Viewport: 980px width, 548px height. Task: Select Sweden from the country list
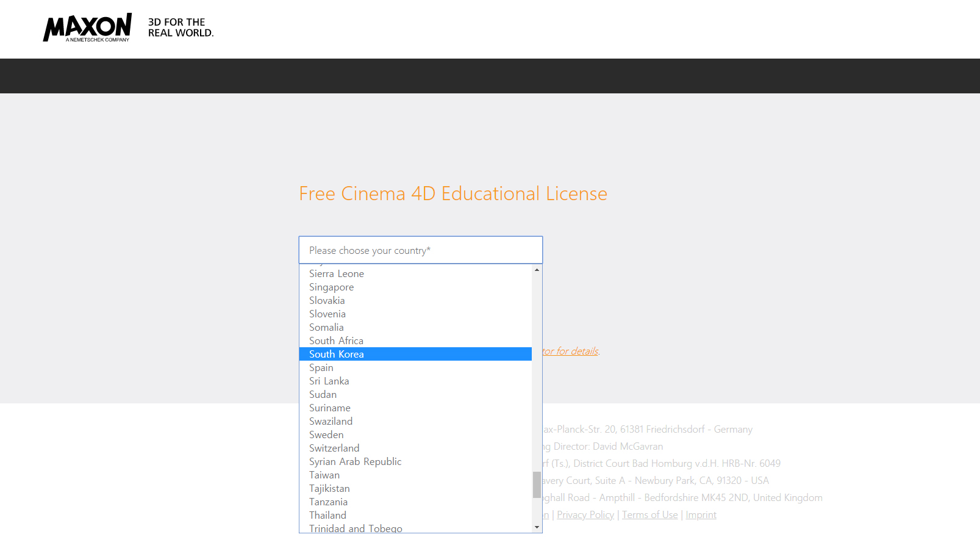click(x=415, y=434)
